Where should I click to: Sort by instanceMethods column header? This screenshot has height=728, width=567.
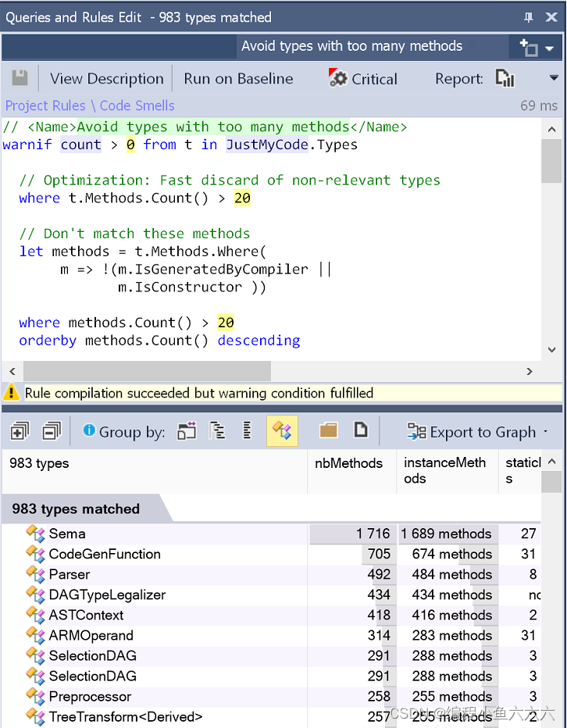click(448, 471)
